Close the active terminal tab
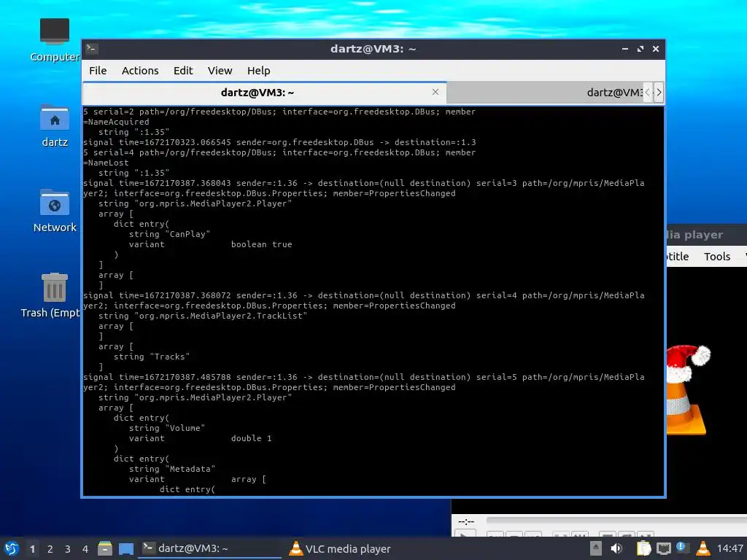The height and width of the screenshot is (560, 747). click(x=436, y=92)
